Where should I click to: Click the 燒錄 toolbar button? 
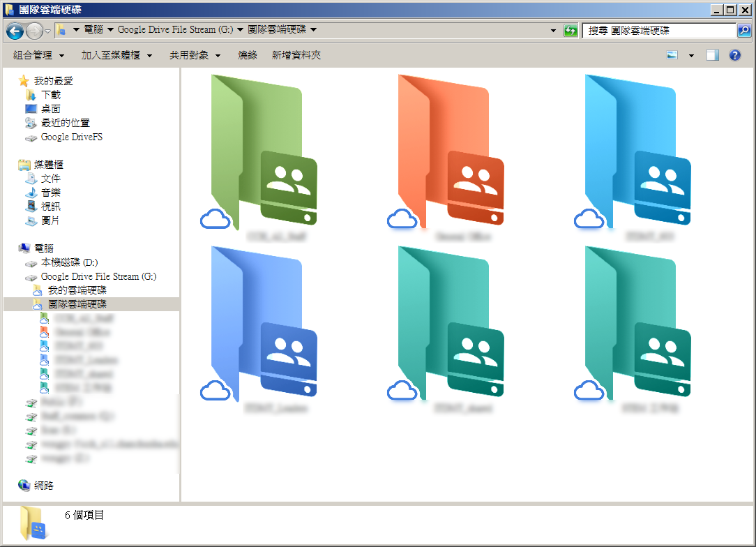(248, 56)
